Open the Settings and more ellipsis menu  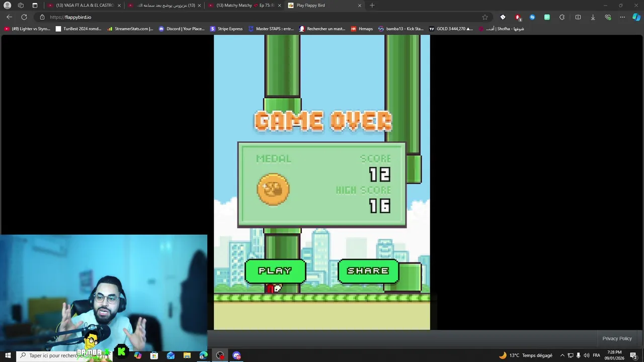[622, 17]
